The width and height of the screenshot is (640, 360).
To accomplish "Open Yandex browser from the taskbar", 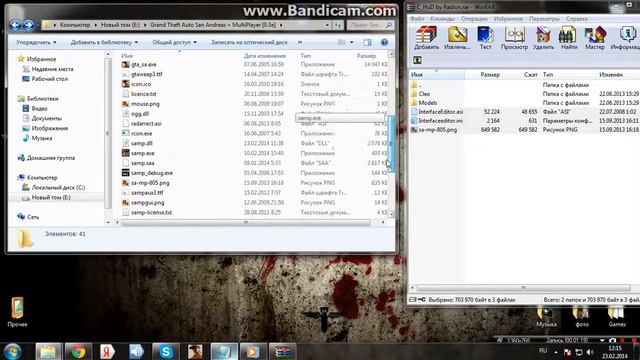I will point(107,351).
